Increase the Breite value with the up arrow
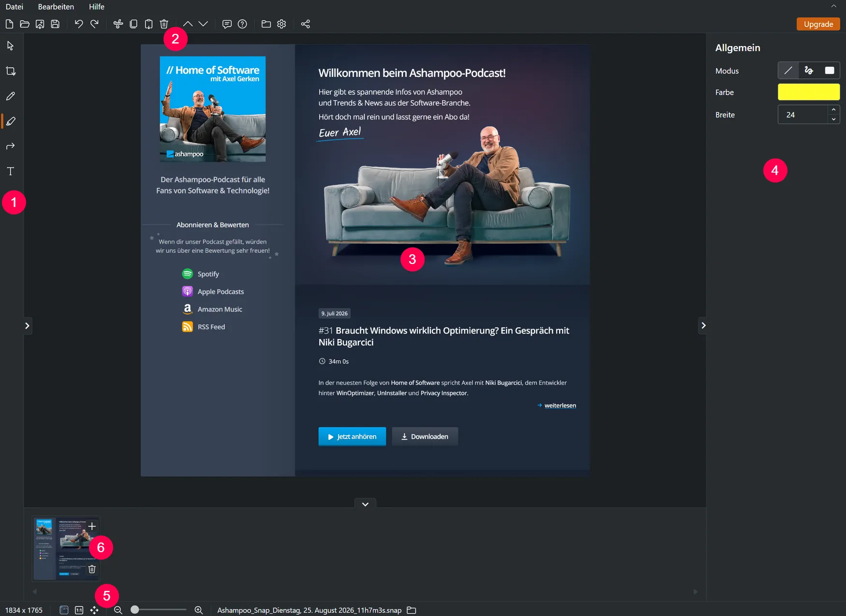This screenshot has width=846, height=616. click(833, 110)
